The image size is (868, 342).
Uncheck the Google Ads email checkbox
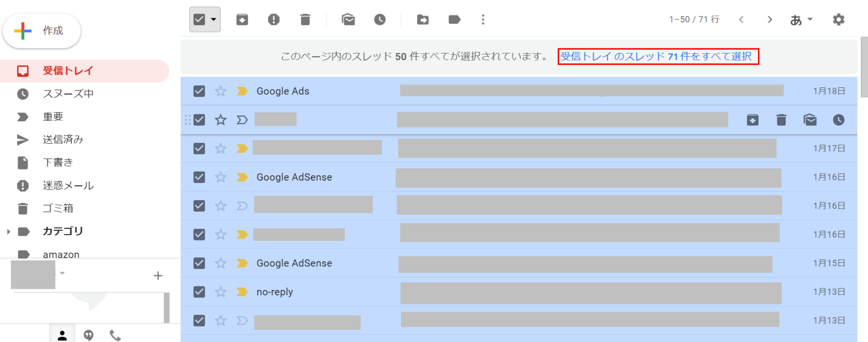[199, 91]
